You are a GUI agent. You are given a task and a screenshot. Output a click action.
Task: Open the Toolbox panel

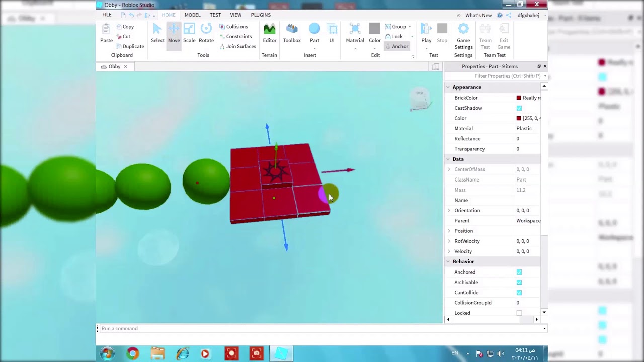pyautogui.click(x=292, y=33)
